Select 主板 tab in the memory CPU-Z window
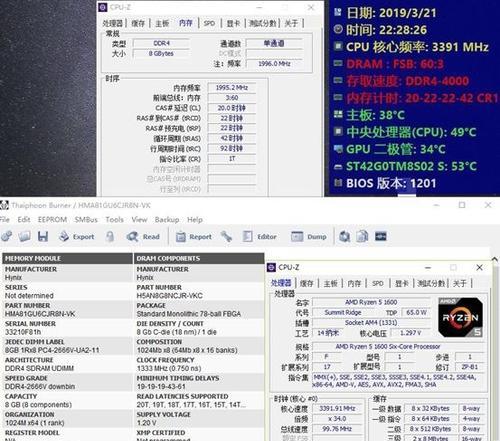The height and width of the screenshot is (441, 500). click(x=162, y=23)
